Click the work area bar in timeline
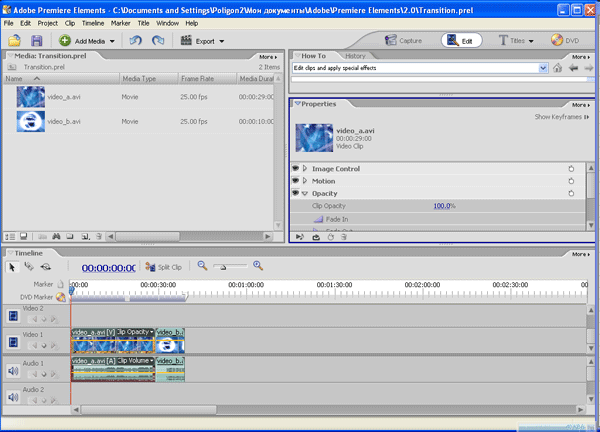The width and height of the screenshot is (600, 432). tap(129, 298)
